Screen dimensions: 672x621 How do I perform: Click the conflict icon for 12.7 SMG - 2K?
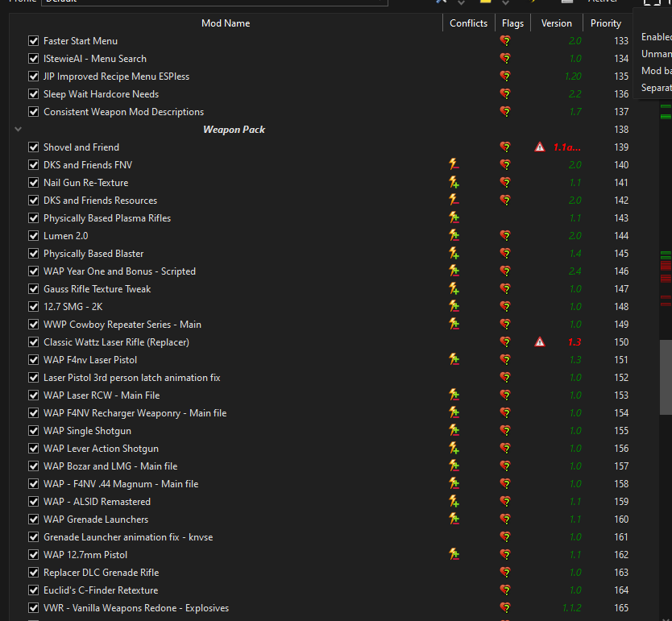tap(454, 307)
